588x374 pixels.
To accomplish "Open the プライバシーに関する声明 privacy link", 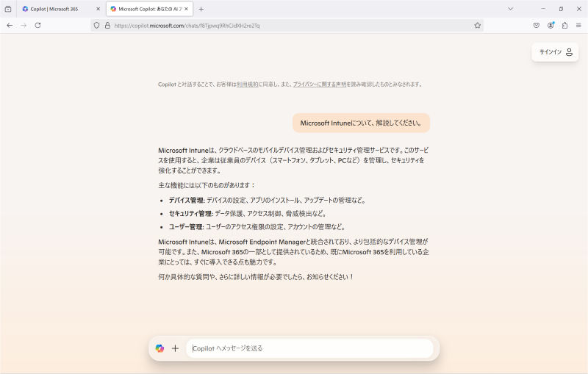I will point(320,84).
